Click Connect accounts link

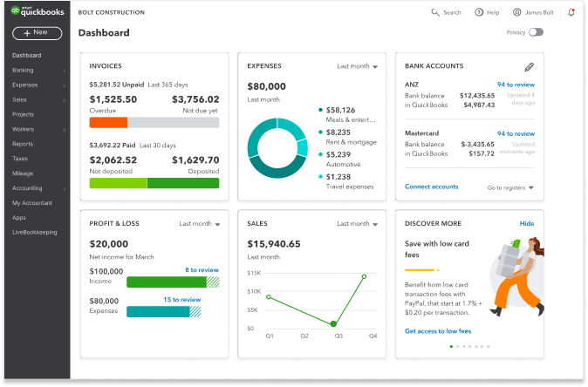431,187
